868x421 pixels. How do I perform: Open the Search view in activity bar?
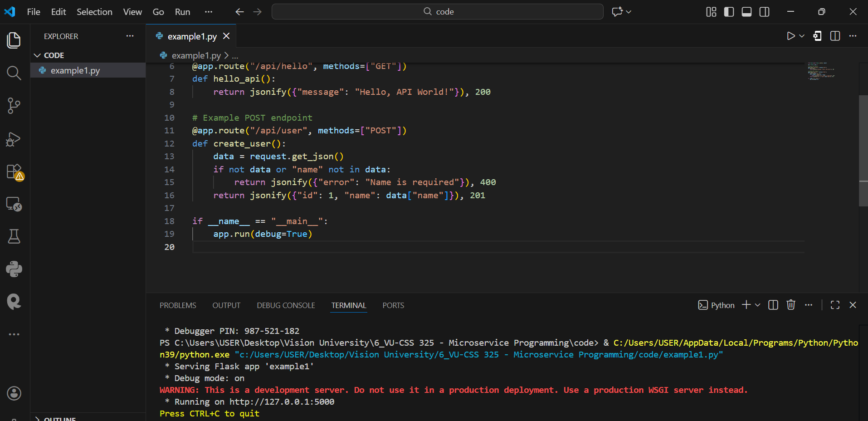(14, 73)
